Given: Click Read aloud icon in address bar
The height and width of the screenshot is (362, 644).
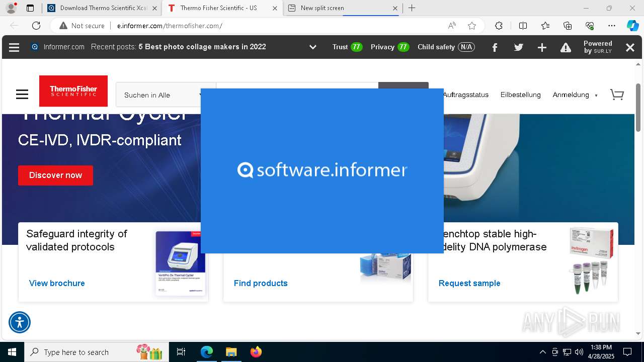Looking at the screenshot, I should (x=452, y=26).
